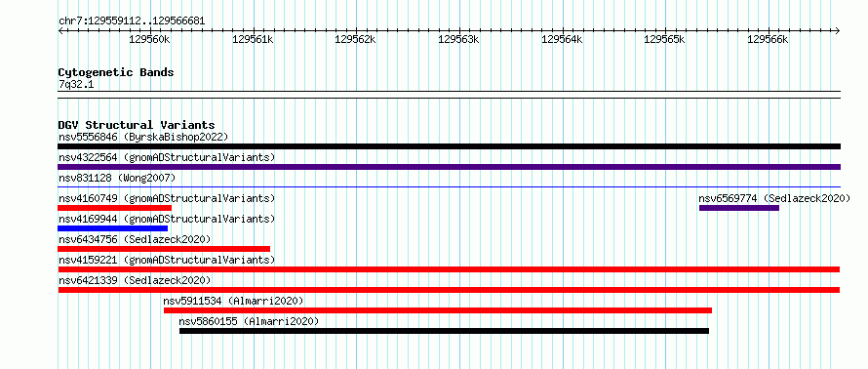Open the nsv4322564 (gnomADStructuralVariants) label

point(167,157)
